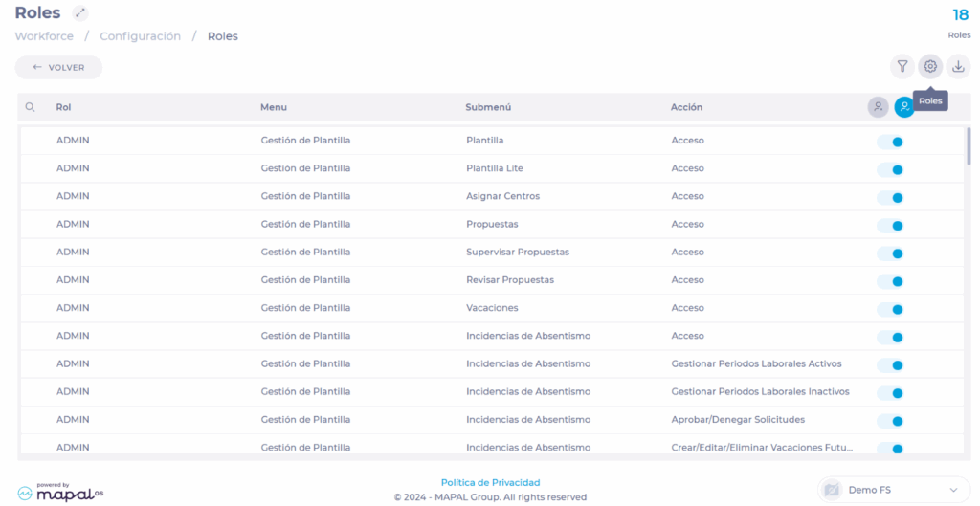Open the filter funnel icon

(902, 67)
